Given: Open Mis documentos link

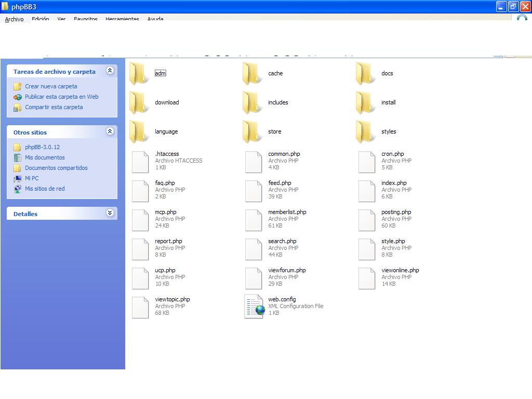Looking at the screenshot, I should click(x=45, y=157).
